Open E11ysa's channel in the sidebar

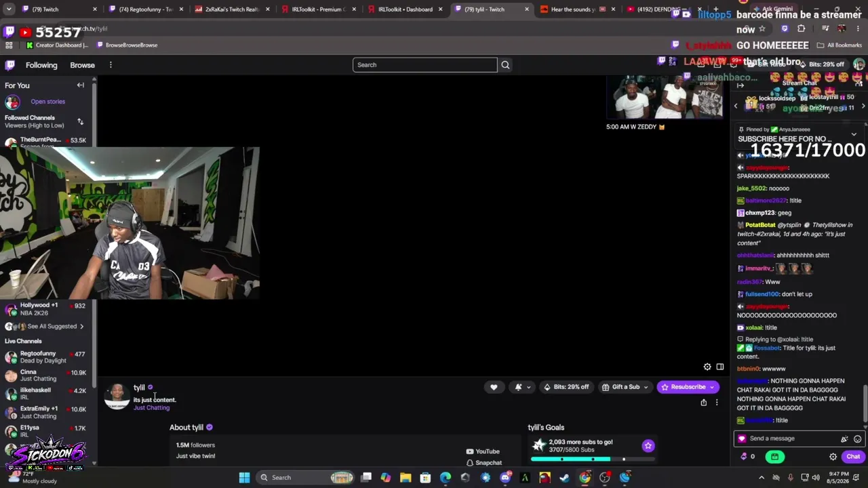(x=46, y=430)
